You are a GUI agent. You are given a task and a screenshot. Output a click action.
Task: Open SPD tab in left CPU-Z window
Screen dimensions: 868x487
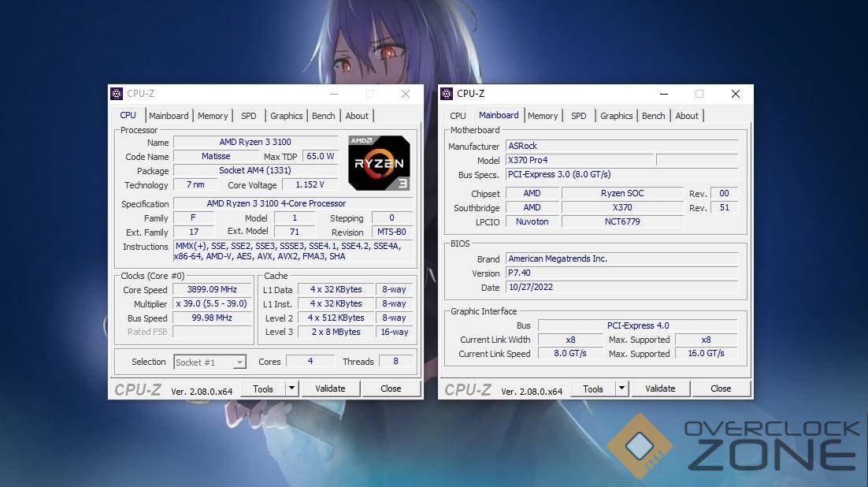(x=249, y=116)
